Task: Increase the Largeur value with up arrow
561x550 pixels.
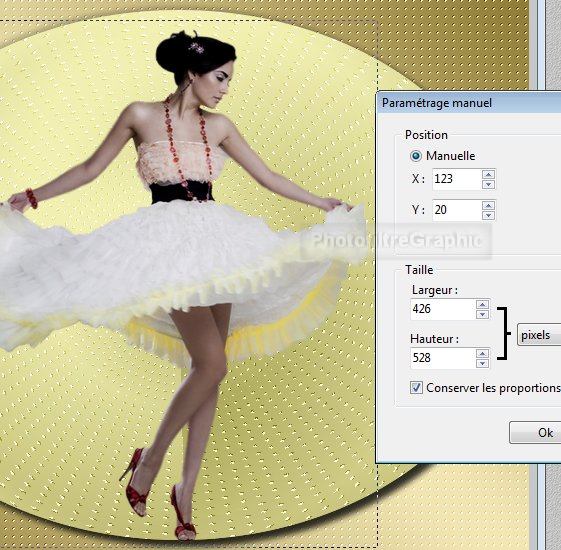Action: pos(482,305)
